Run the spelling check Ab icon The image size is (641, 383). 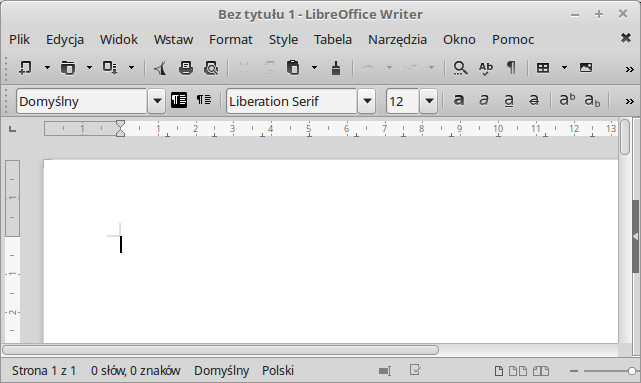point(486,68)
